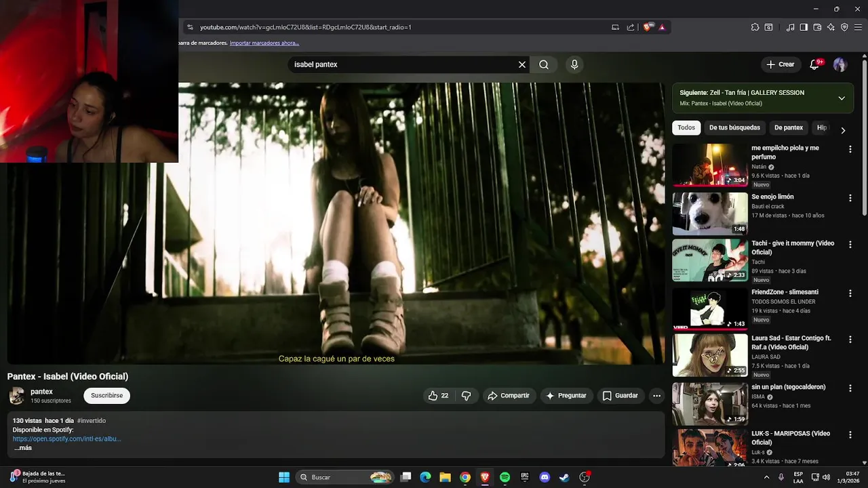
Task: Save video with Guardar button
Action: tap(620, 396)
